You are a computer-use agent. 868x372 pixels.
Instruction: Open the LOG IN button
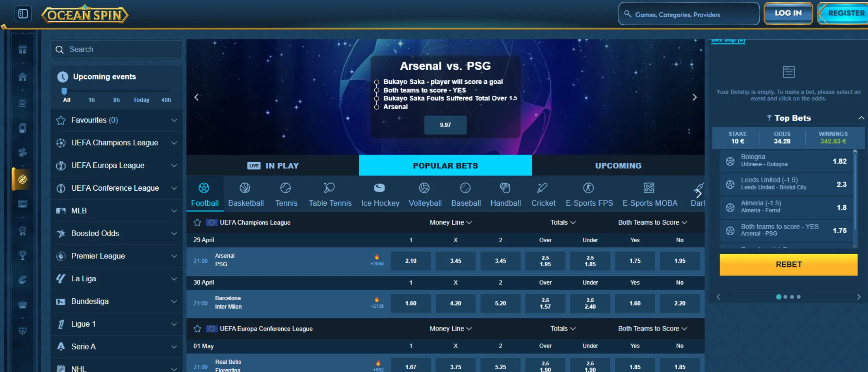click(x=787, y=13)
